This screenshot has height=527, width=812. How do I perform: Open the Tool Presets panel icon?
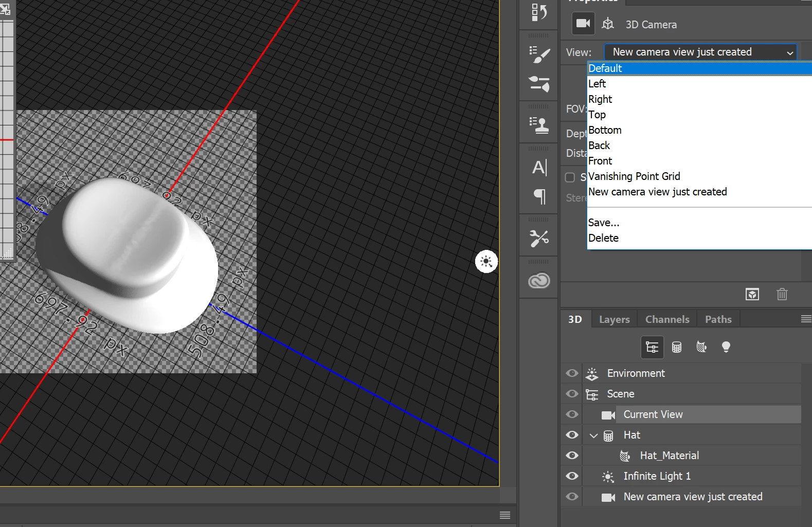[539, 238]
